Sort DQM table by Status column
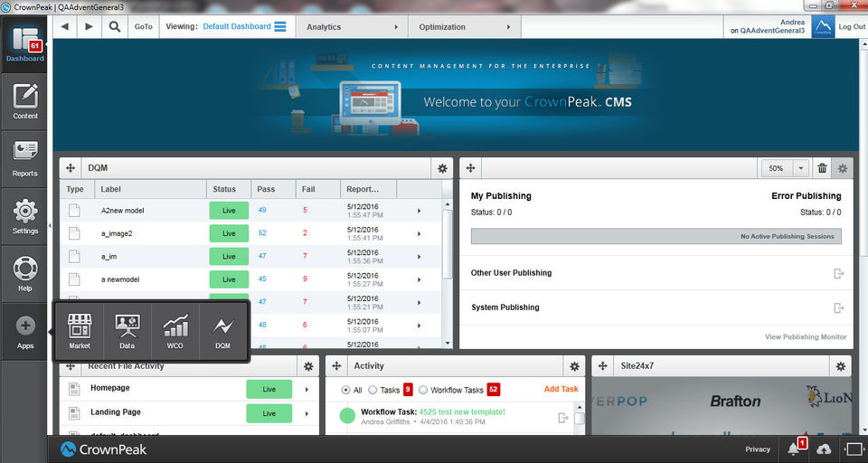Screen dimensions: 868x463 (x=229, y=189)
